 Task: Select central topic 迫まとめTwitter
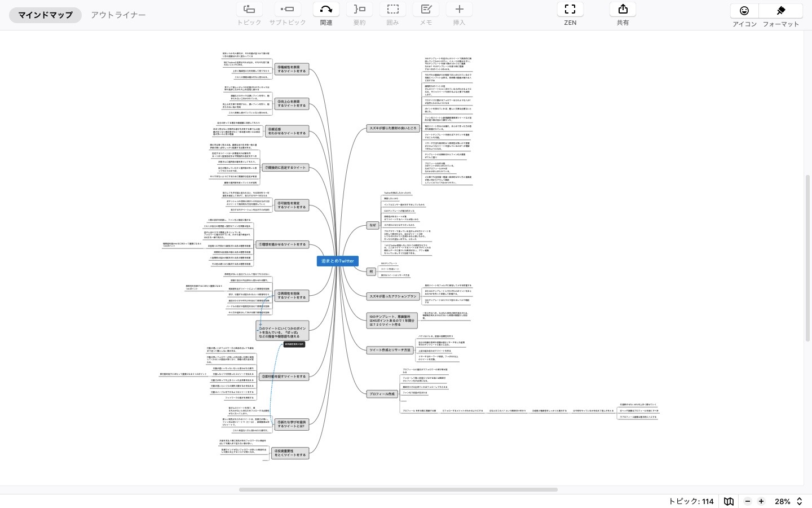coord(338,261)
